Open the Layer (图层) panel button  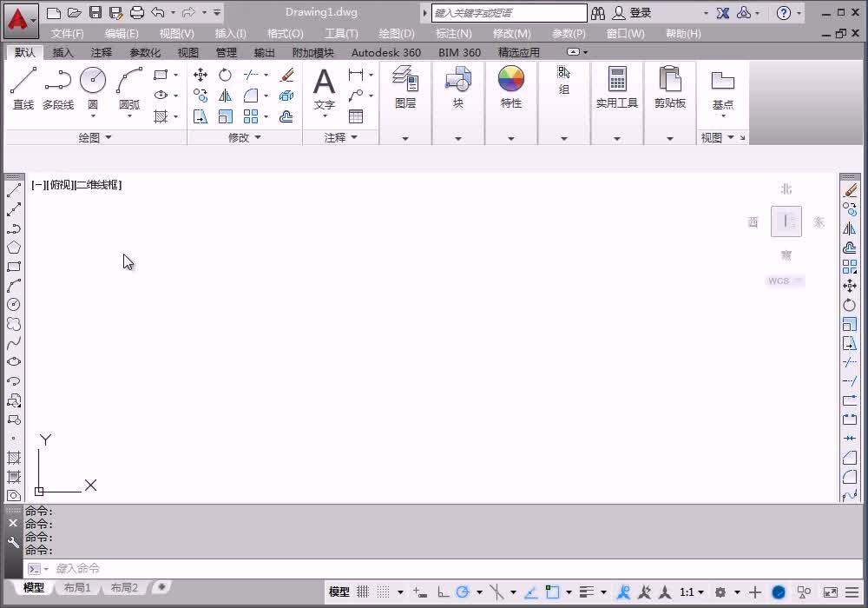pyautogui.click(x=405, y=87)
